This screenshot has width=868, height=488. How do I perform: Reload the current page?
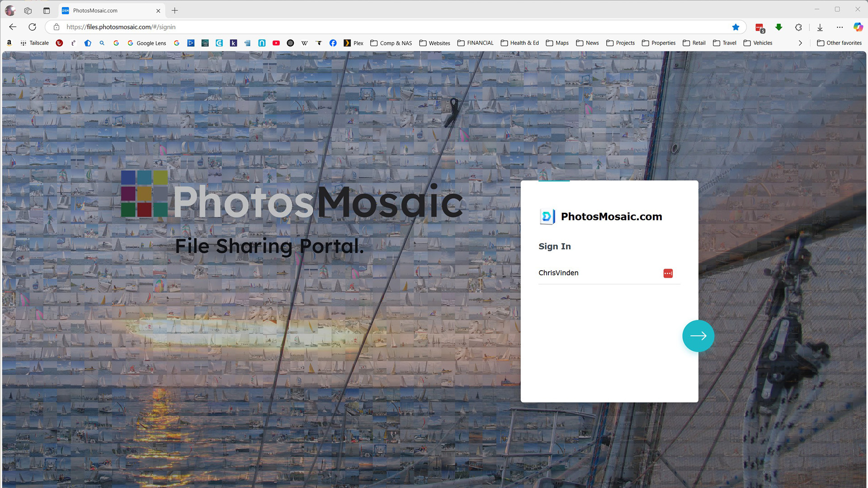click(32, 27)
